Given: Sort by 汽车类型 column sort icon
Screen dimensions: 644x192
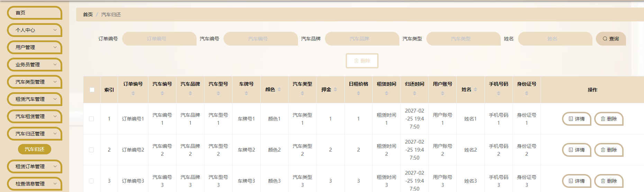Looking at the screenshot, I should click(302, 93).
